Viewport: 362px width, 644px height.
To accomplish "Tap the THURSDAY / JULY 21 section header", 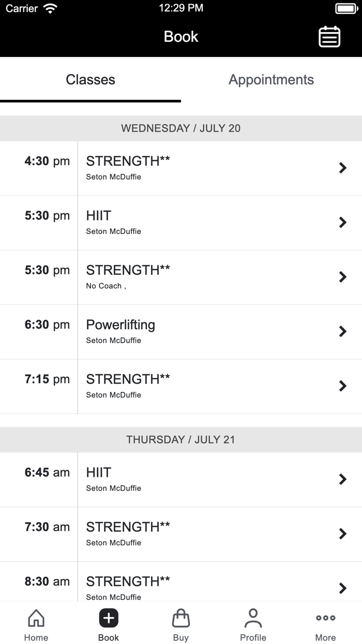I will point(181,440).
